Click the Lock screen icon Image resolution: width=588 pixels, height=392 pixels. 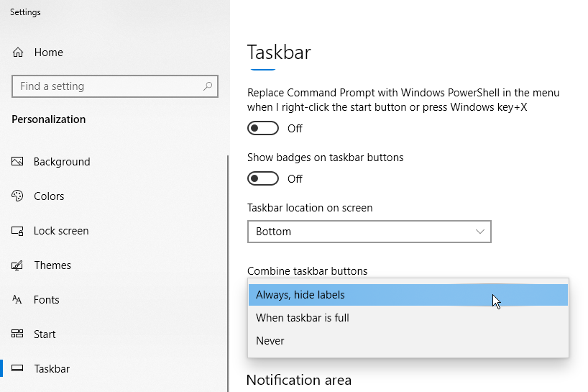(x=17, y=231)
